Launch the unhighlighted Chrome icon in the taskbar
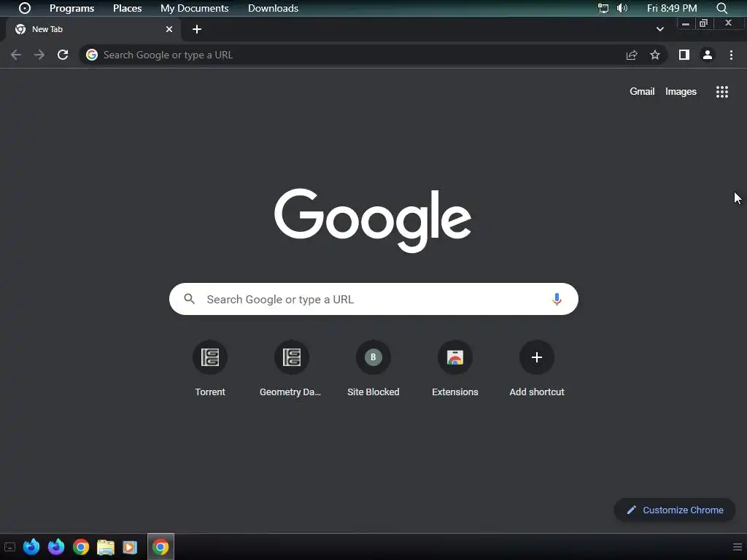Viewport: 747px width, 560px height. [81, 547]
